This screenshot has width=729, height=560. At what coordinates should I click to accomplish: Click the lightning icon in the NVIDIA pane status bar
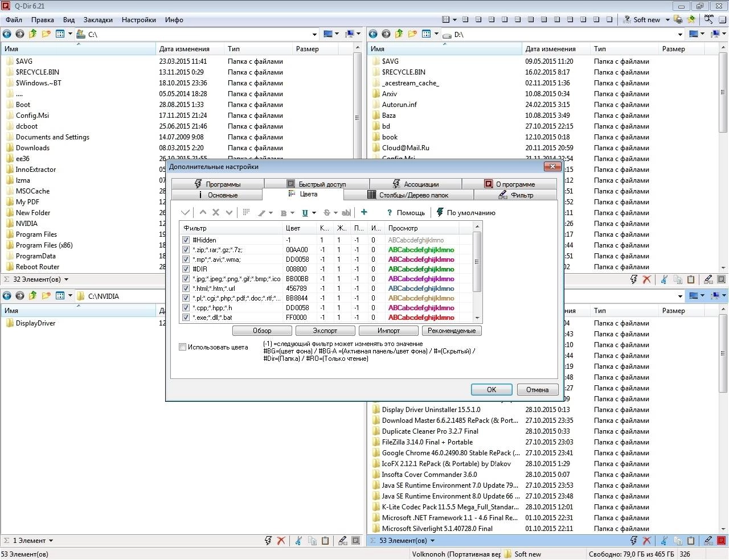(x=268, y=541)
